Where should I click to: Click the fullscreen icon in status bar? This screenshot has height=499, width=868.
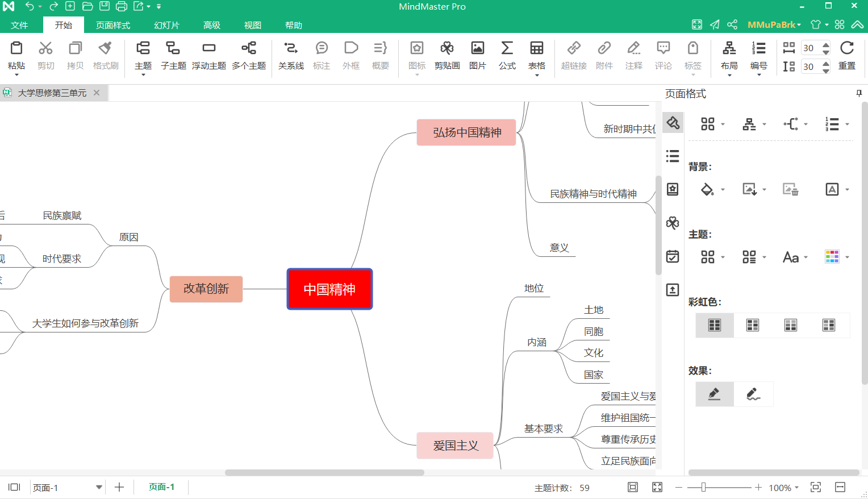(657, 487)
